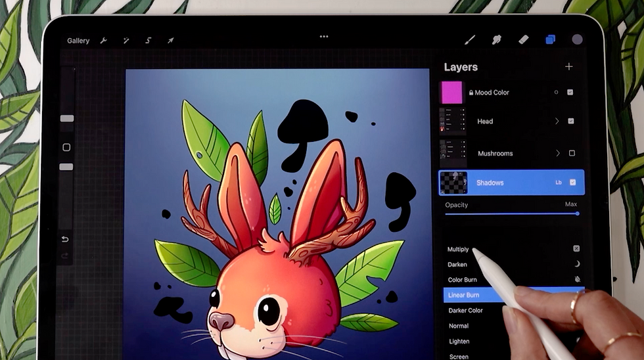Tap the Head group thumbnail
Image resolution: width=644 pixels, height=360 pixels.
453,121
